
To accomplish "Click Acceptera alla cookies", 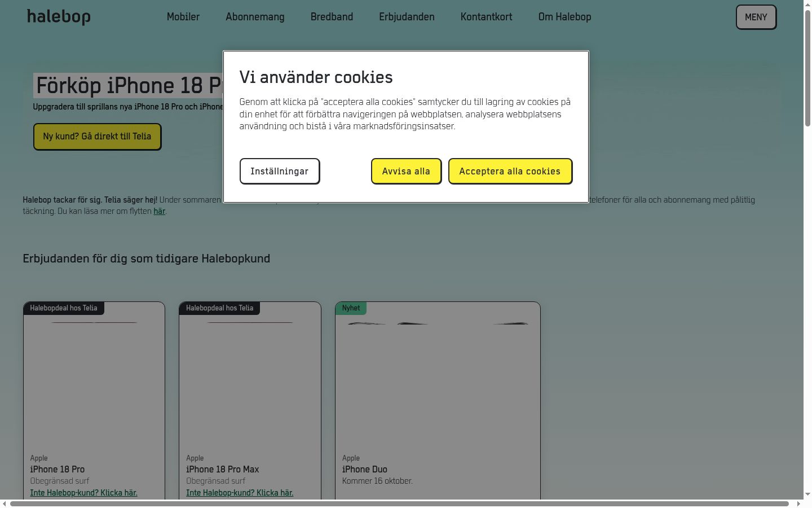I will coord(510,171).
